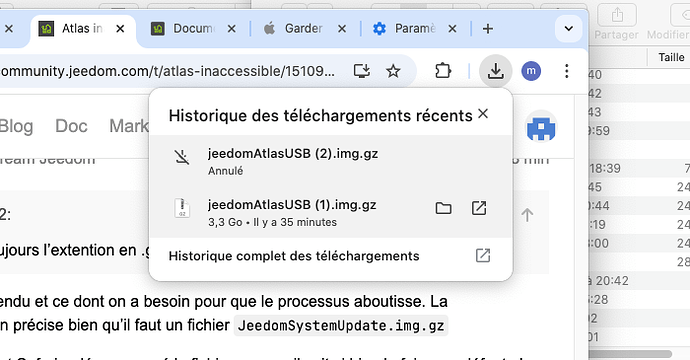Close the 'Garder' tab
Image resolution: width=690 pixels, height=360 pixels.
coord(342,29)
